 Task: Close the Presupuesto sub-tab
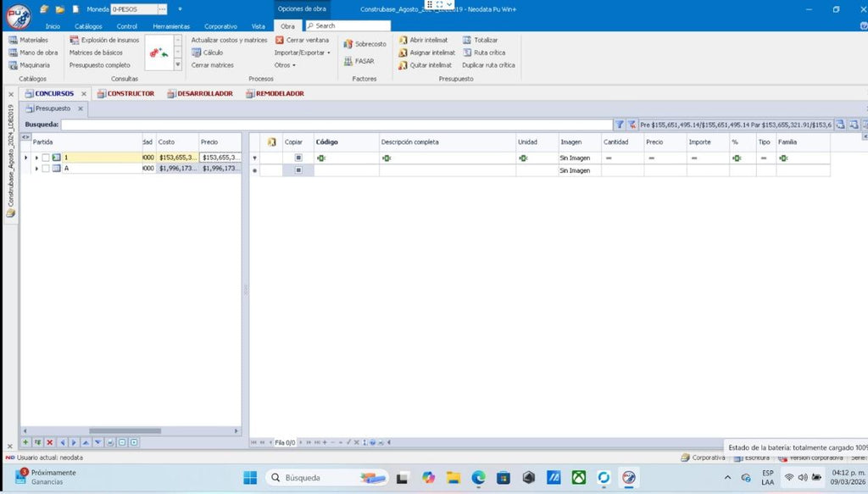81,109
